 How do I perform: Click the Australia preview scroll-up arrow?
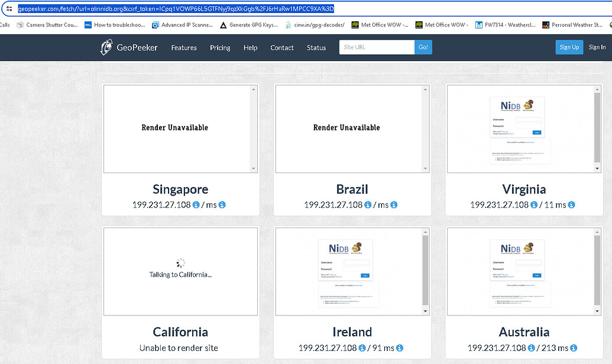tap(597, 232)
